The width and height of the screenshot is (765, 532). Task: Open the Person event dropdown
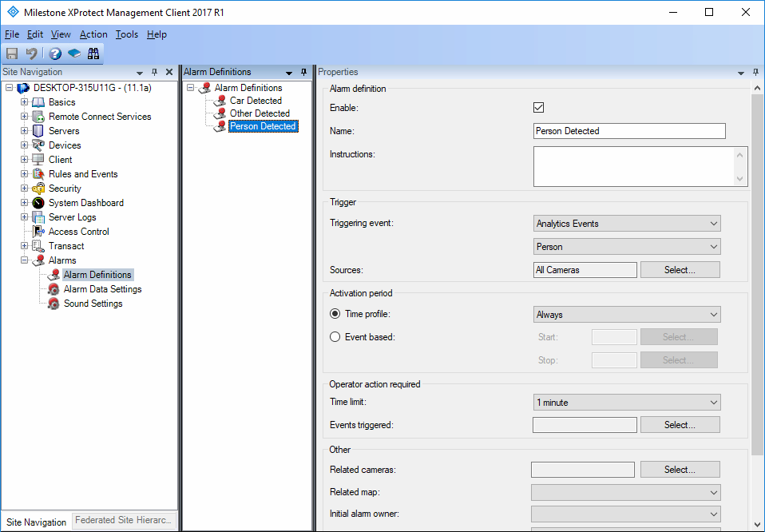click(627, 247)
